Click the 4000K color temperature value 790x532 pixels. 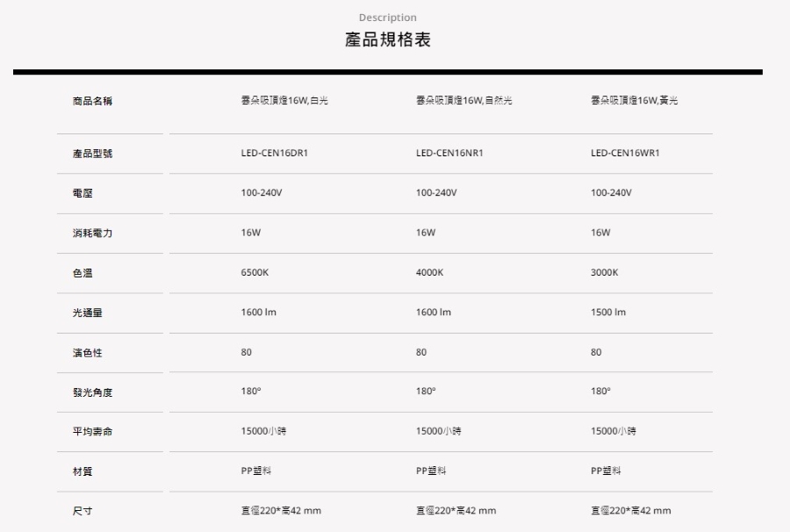tap(430, 272)
